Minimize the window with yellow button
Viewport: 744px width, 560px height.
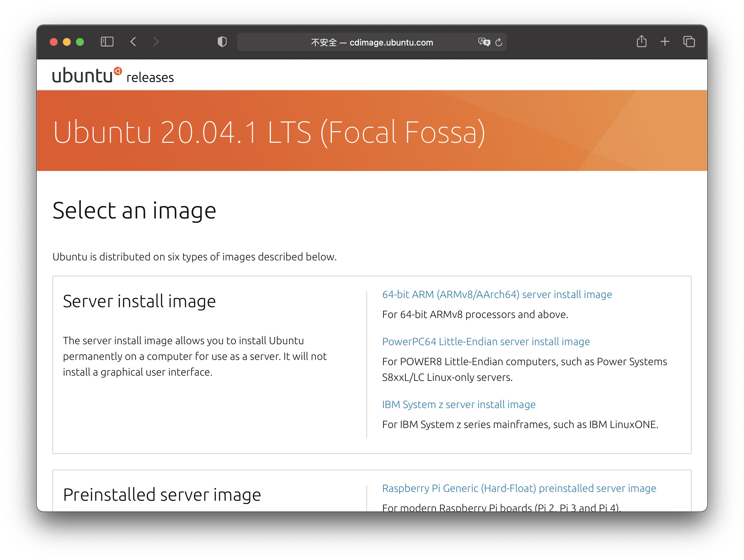coord(66,42)
